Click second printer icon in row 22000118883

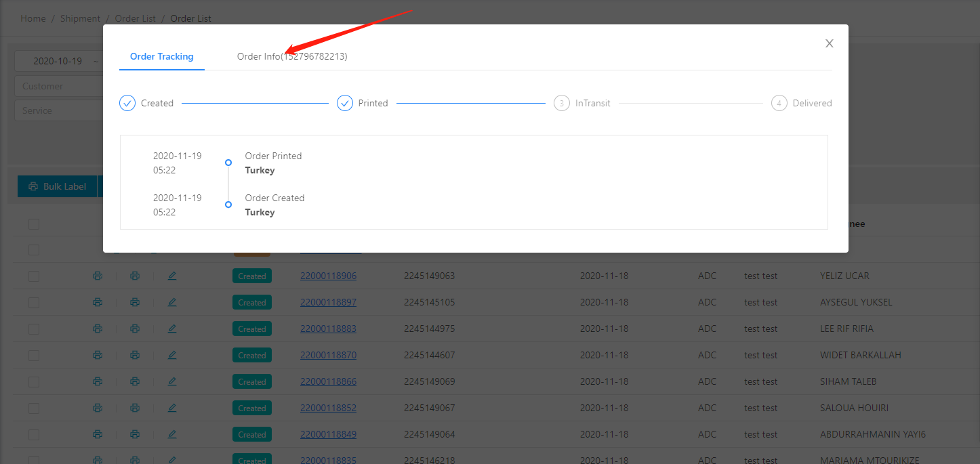pyautogui.click(x=135, y=329)
